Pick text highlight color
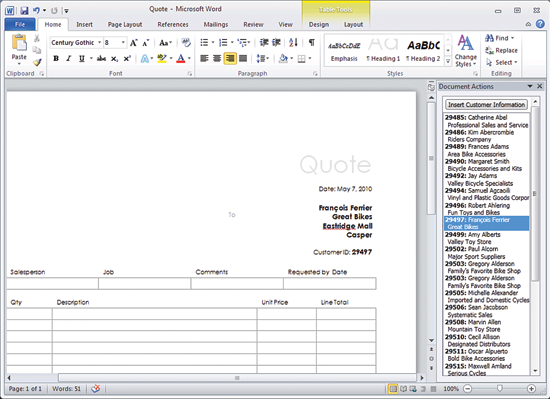 pyautogui.click(x=162, y=59)
